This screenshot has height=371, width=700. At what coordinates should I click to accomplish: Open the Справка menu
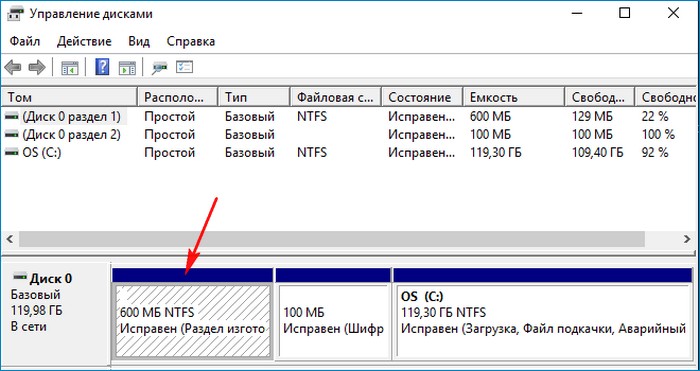click(191, 42)
